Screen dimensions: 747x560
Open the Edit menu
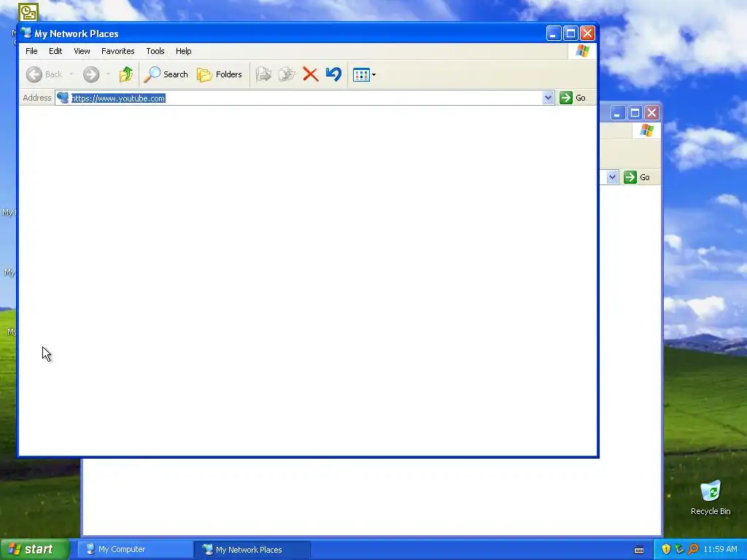coord(55,51)
